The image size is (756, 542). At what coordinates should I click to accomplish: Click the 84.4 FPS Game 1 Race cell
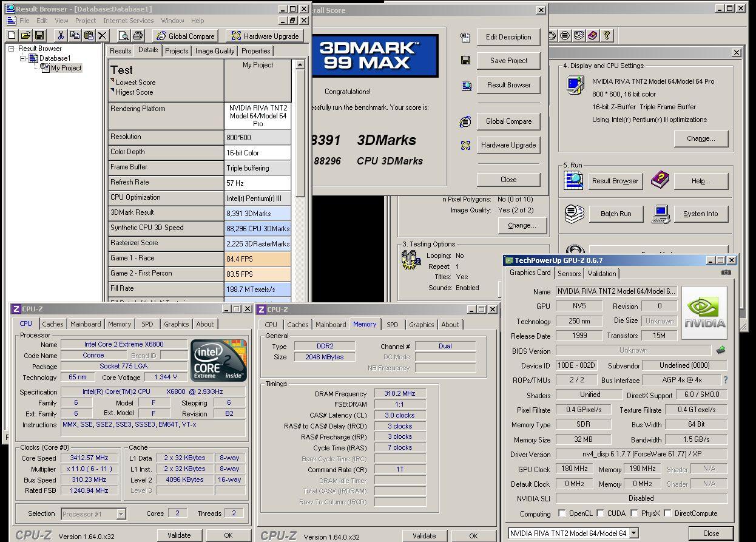click(x=258, y=259)
